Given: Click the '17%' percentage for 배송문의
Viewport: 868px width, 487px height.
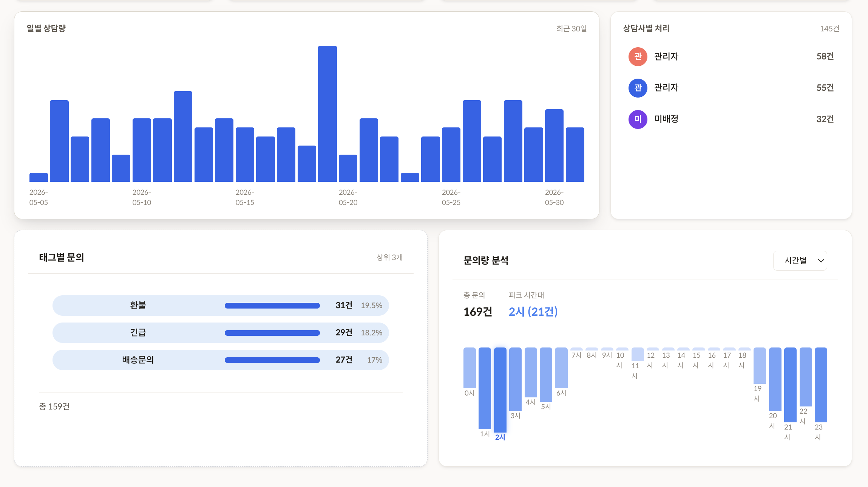Looking at the screenshot, I should tap(374, 360).
